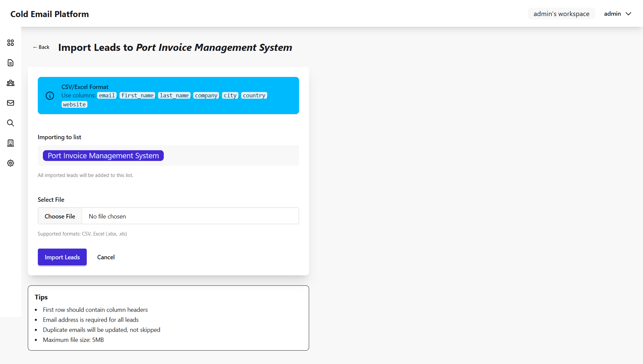Select the 'last_name' column tag
The image size is (643, 364).
click(174, 95)
